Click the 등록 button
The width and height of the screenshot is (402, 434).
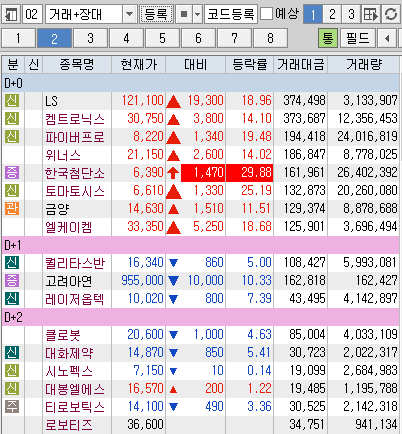click(156, 14)
